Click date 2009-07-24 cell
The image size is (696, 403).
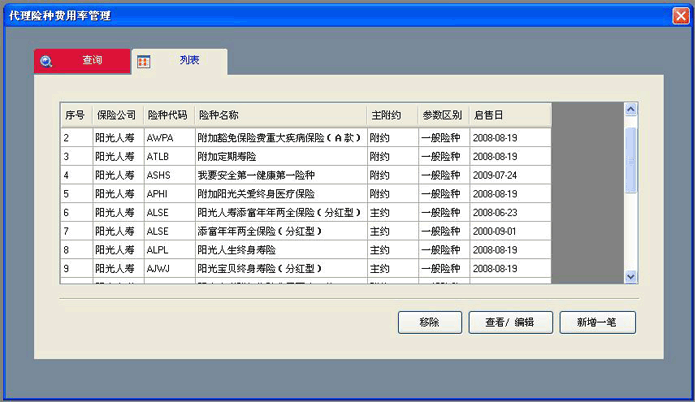click(x=510, y=175)
